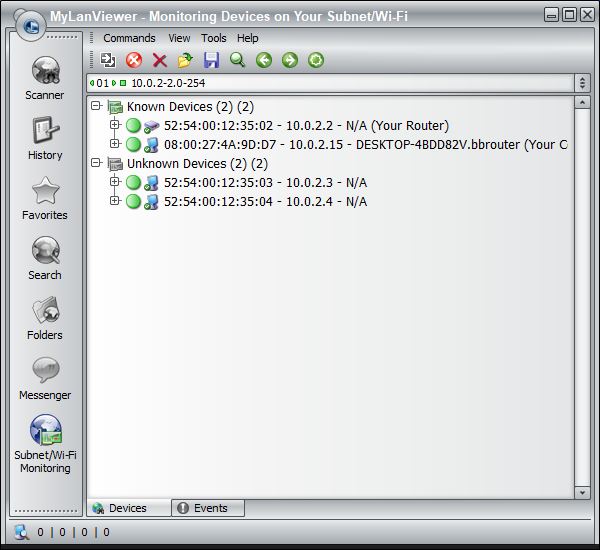The height and width of the screenshot is (550, 600).
Task: Expand the 10.0.2.2 router device node
Action: click(x=114, y=124)
